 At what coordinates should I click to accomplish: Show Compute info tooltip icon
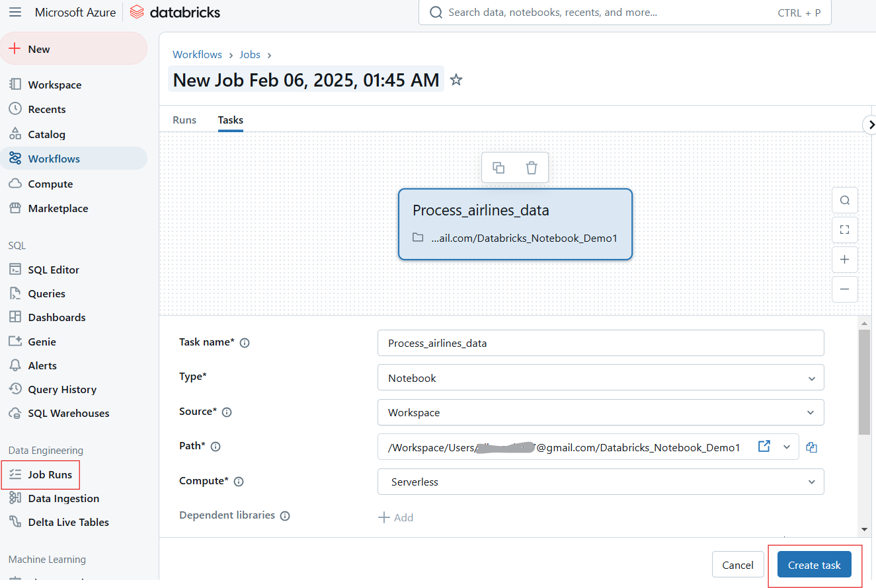coord(239,482)
